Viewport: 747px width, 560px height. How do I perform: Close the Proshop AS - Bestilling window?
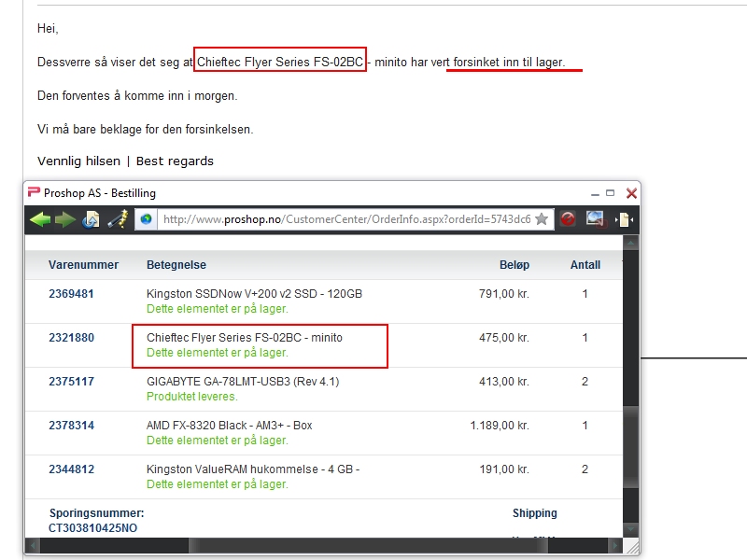631,193
